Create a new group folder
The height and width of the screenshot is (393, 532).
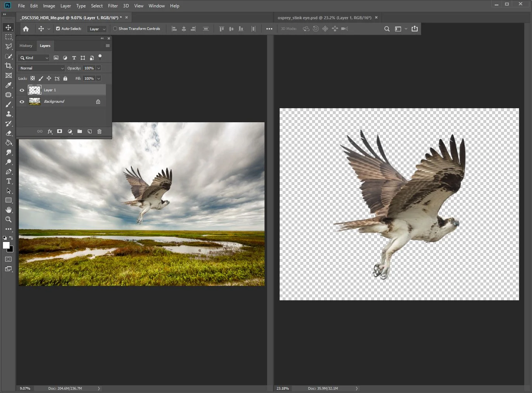80,131
